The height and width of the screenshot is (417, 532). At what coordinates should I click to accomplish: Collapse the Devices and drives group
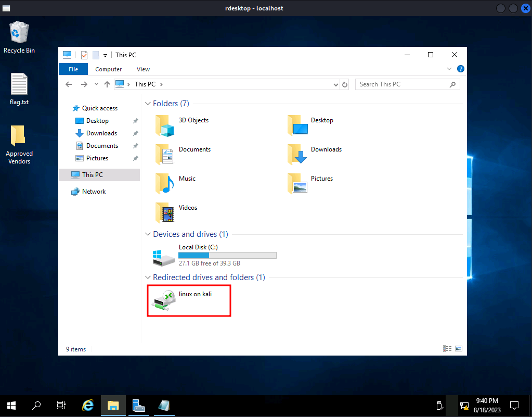(x=148, y=234)
